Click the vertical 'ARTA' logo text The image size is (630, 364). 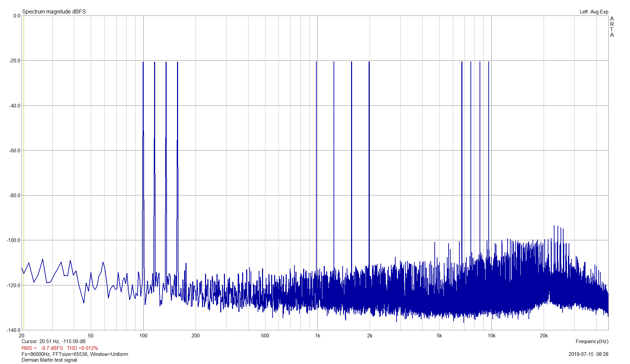pyautogui.click(x=612, y=27)
